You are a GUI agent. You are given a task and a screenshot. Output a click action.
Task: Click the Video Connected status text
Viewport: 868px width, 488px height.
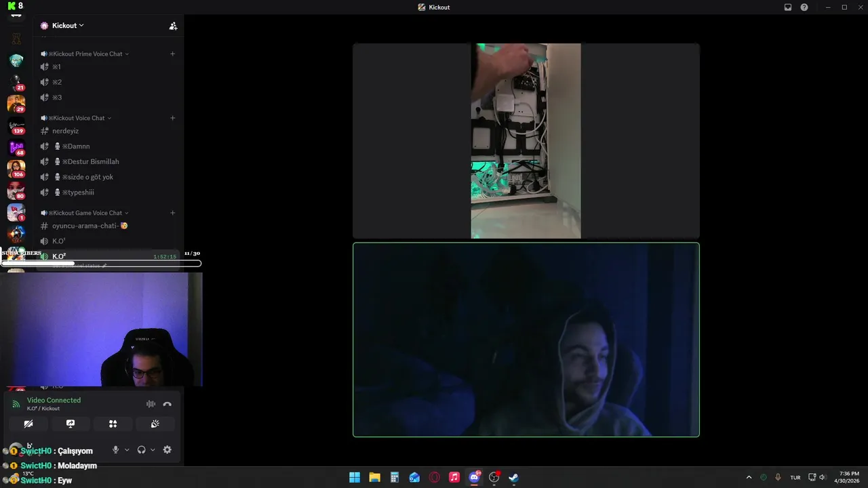pyautogui.click(x=54, y=401)
